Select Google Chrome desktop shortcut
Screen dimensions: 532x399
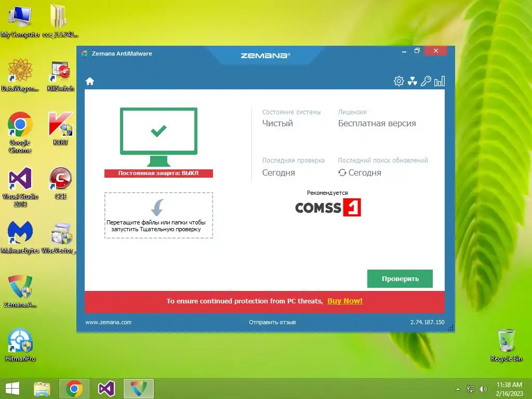(20, 132)
